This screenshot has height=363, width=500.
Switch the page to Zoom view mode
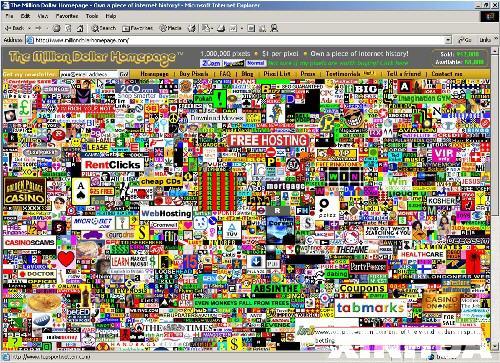(x=211, y=63)
